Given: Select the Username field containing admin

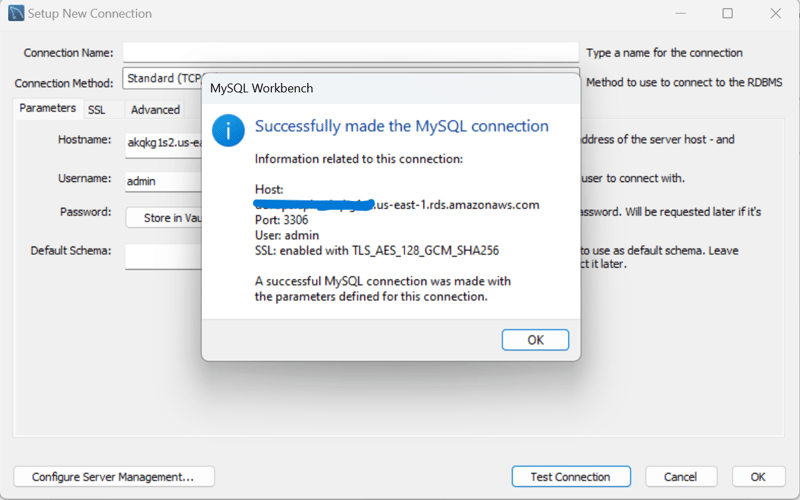Looking at the screenshot, I should (163, 182).
